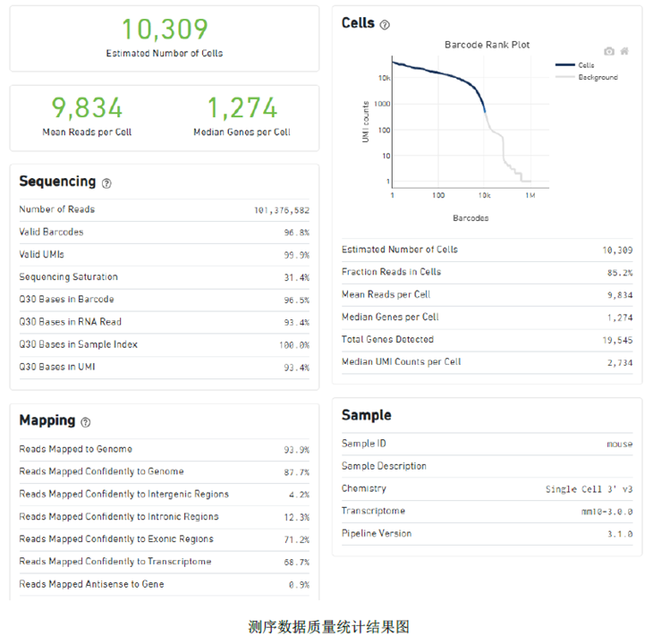Click the Mapping help question mark icon
This screenshot has height=644, width=653.
[x=85, y=422]
